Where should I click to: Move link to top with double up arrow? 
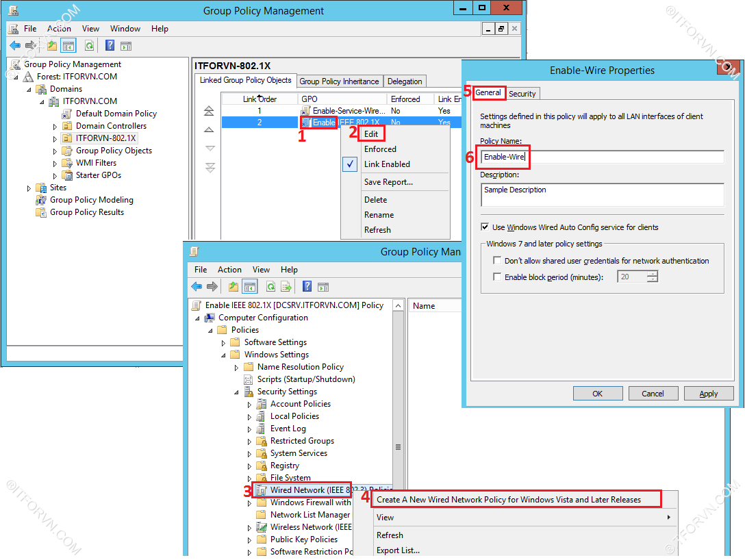tap(210, 111)
